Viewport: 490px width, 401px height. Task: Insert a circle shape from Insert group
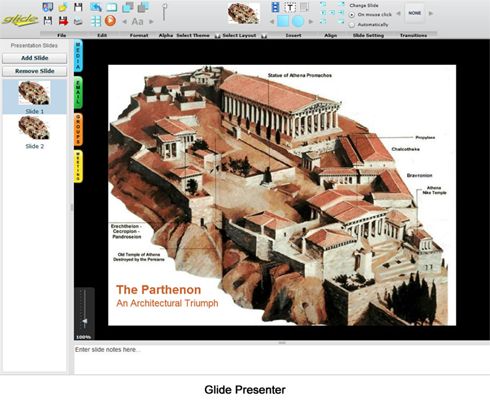coord(298,21)
